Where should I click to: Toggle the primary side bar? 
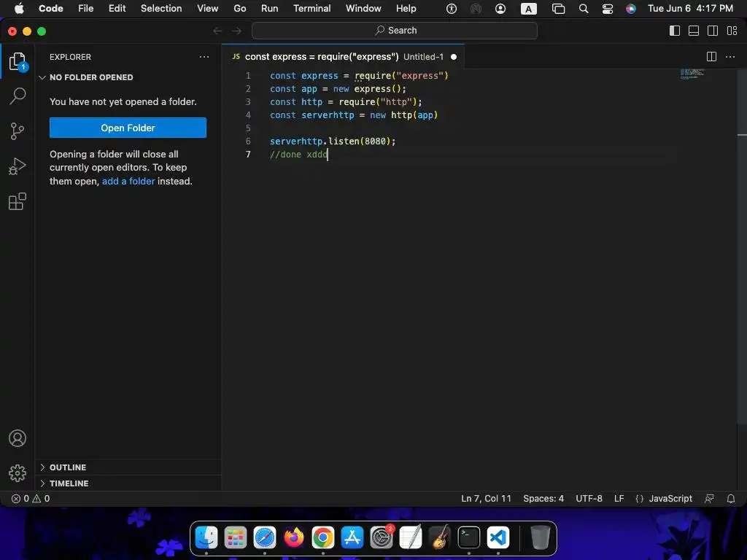point(675,31)
